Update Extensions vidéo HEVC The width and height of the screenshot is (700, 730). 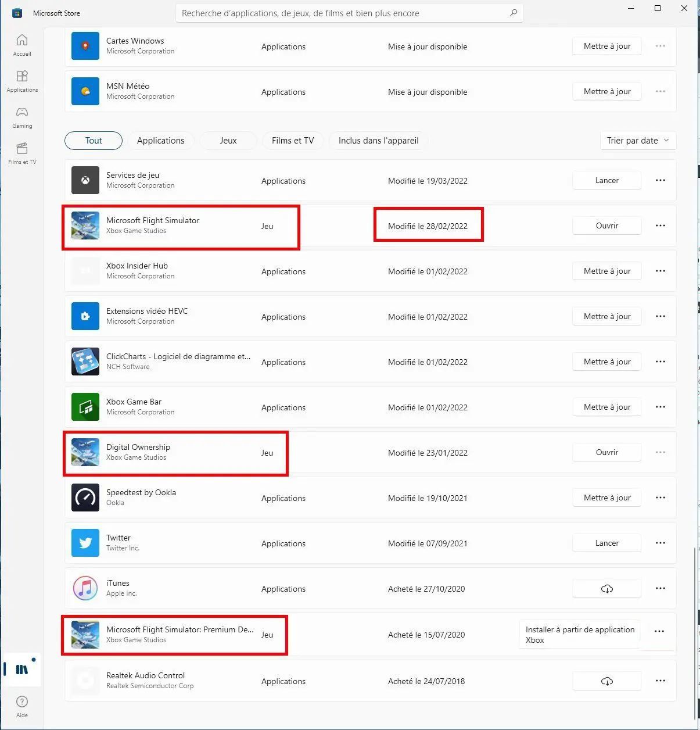pos(607,316)
